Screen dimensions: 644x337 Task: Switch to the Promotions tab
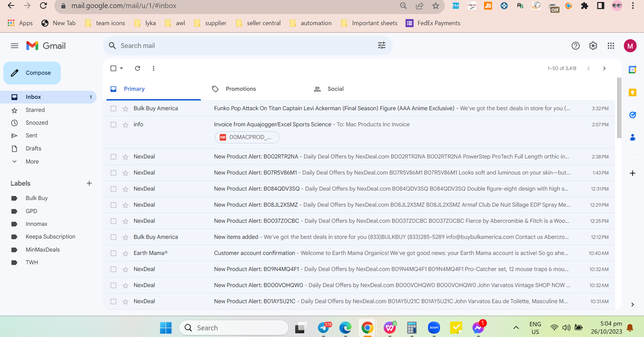coord(240,89)
